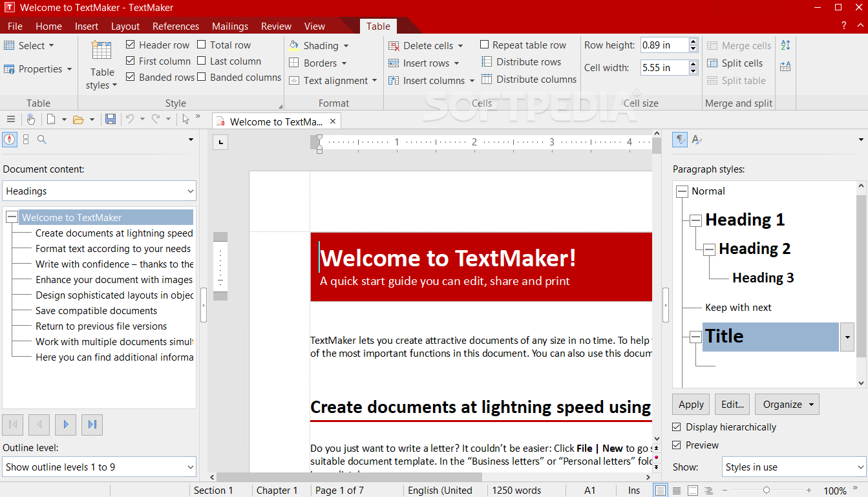This screenshot has height=497, width=868.
Task: Click Apply button in styles panel
Action: tap(691, 405)
